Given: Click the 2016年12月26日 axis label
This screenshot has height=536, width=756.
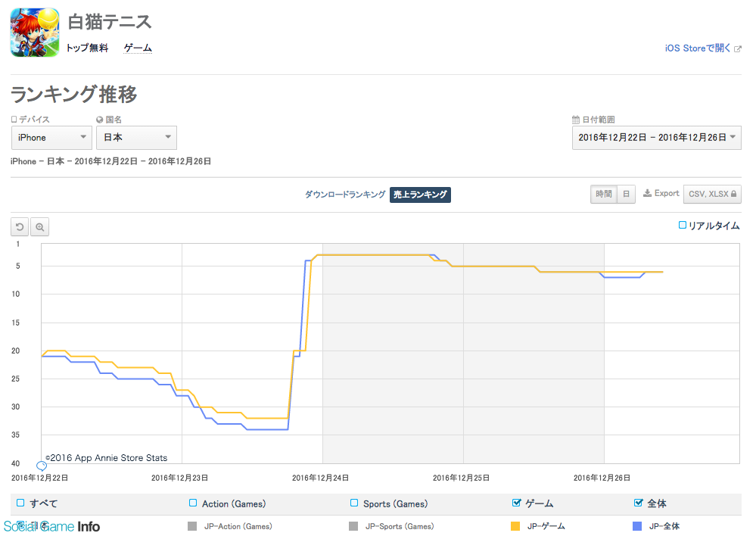Looking at the screenshot, I should [602, 478].
